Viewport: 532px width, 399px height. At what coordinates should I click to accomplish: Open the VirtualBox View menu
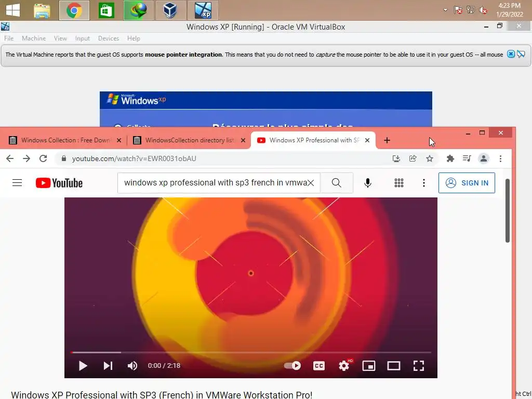(x=60, y=38)
